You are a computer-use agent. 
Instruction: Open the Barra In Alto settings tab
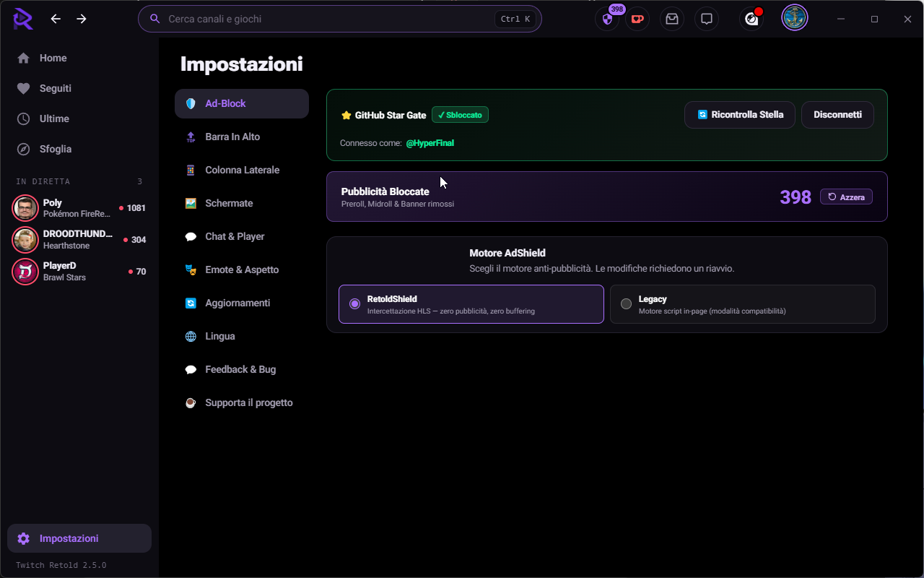242,137
